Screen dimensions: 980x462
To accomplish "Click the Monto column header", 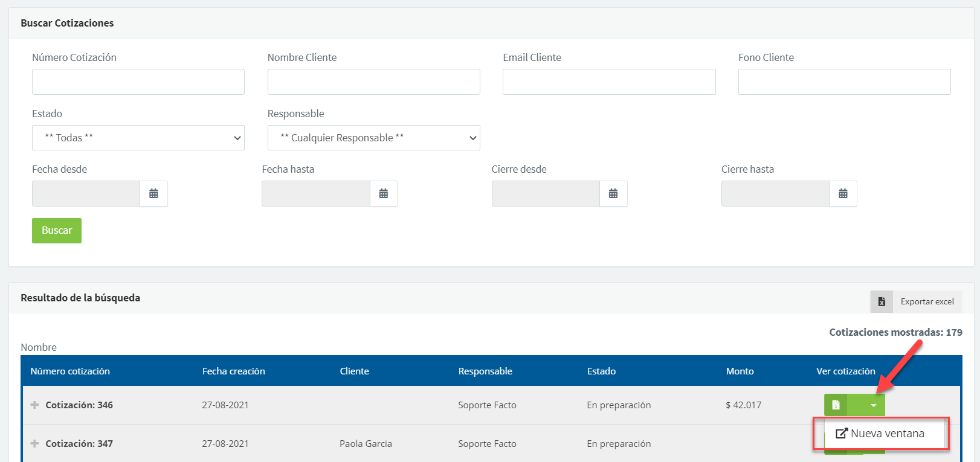I will click(740, 371).
